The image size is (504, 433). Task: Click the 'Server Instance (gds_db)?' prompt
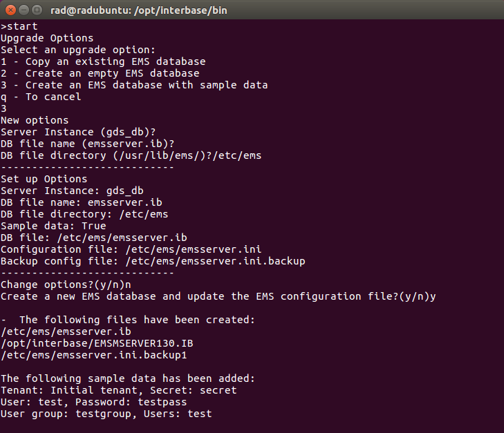[78, 132]
